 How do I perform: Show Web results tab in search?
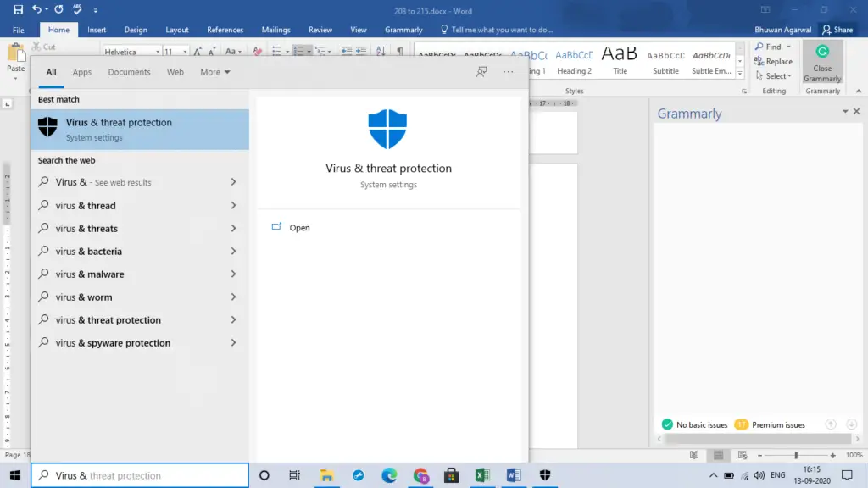click(175, 72)
